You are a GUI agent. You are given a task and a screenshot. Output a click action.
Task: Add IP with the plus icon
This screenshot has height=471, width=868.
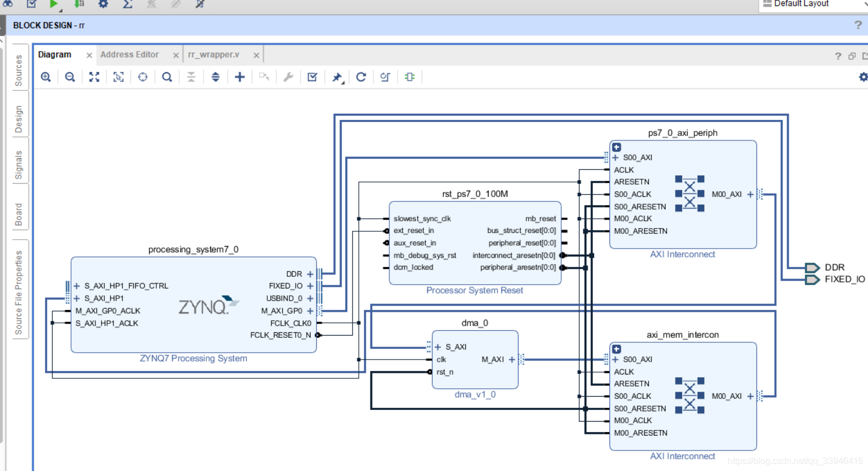click(240, 77)
